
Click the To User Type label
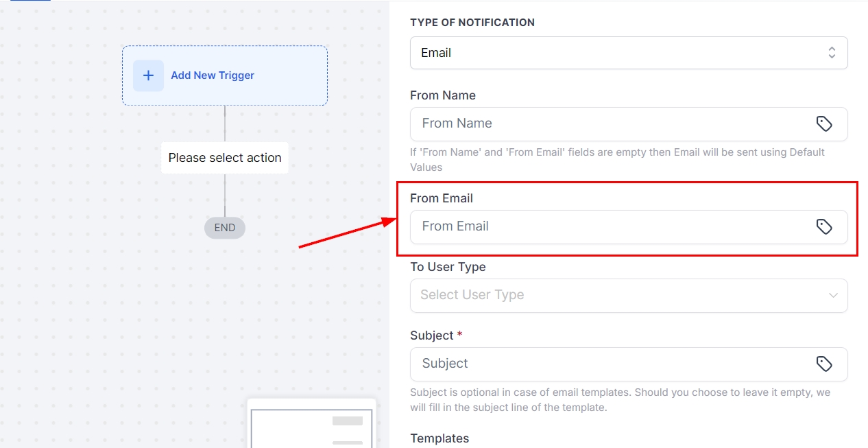pos(448,267)
